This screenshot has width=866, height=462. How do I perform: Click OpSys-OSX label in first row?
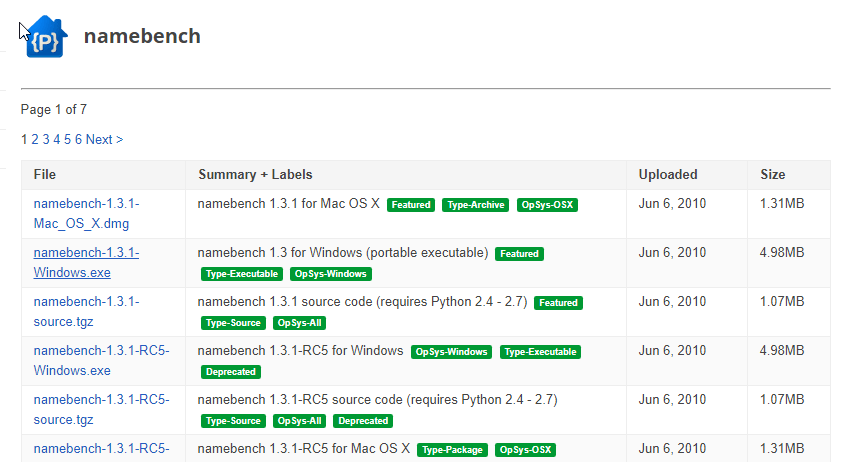coord(547,205)
